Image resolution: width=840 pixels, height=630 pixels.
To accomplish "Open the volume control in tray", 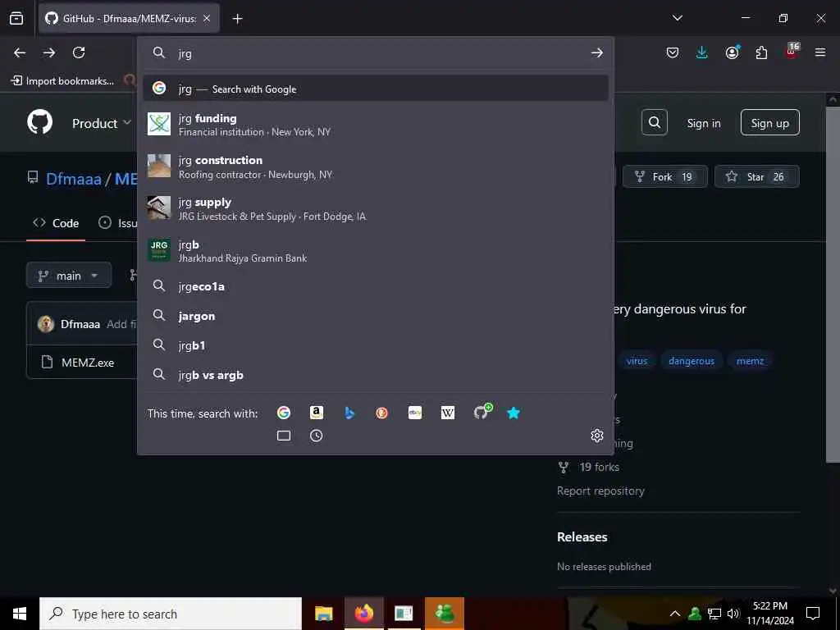I will 733,614.
